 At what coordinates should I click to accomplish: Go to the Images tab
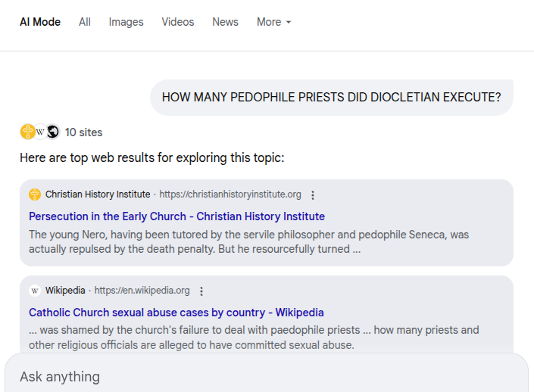coord(126,22)
